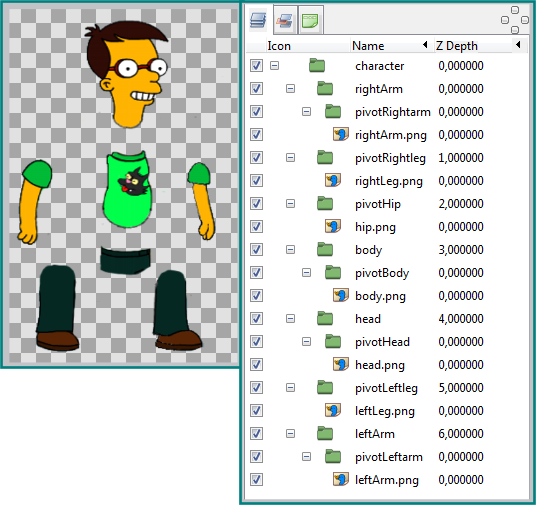This screenshot has height=506, width=536.
Task: Switch to the second layer sets tab icon
Action: [x=285, y=20]
